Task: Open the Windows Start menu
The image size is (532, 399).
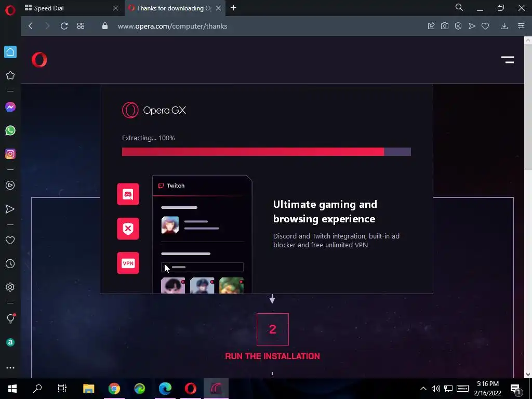Action: click(x=12, y=389)
